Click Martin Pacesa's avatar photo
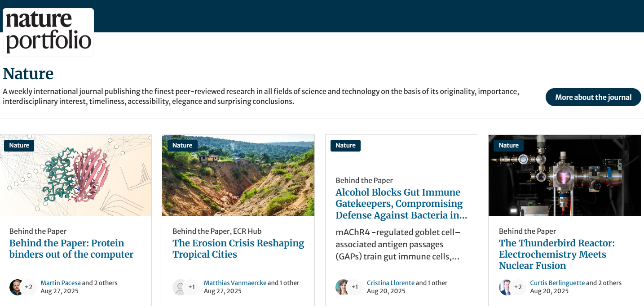Screen dimensions: 644x308 click(x=16, y=287)
